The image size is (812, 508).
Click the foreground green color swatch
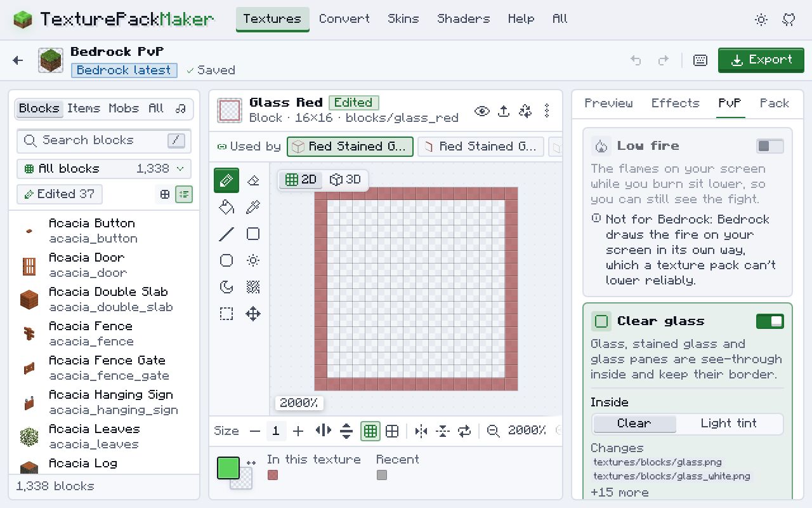pyautogui.click(x=228, y=468)
